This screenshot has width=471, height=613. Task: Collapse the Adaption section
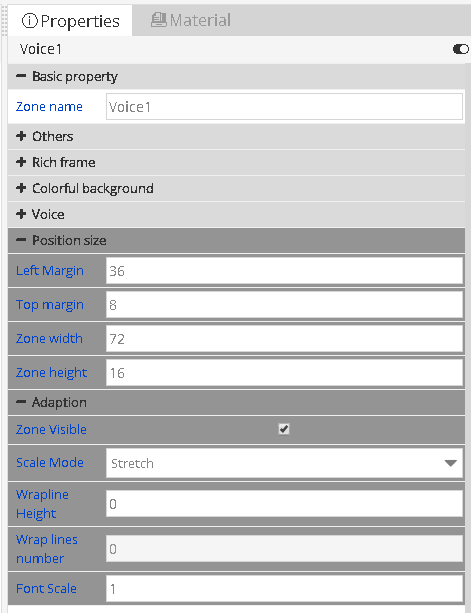click(x=21, y=402)
